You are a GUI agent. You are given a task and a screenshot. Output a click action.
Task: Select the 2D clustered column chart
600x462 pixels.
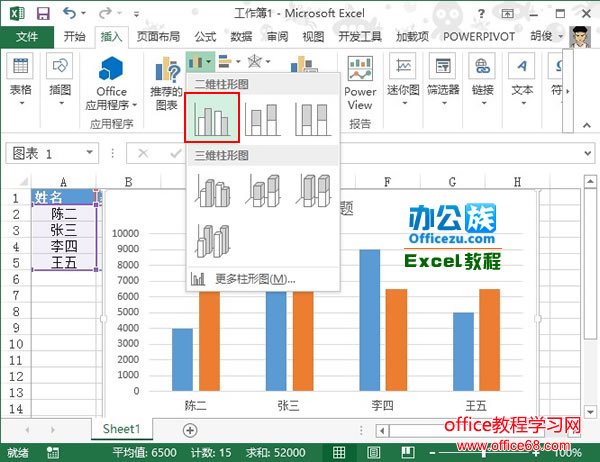tap(212, 118)
